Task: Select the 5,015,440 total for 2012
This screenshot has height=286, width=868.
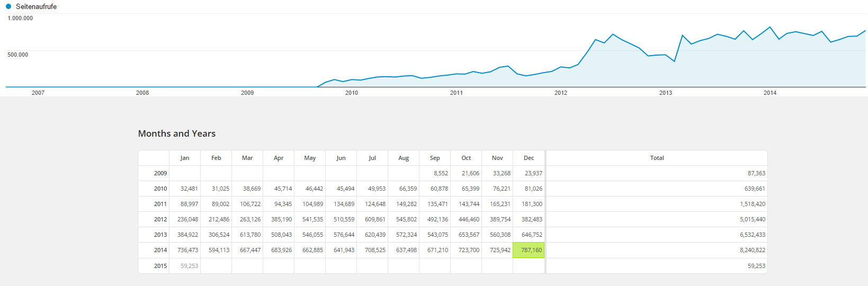Action: tap(752, 219)
